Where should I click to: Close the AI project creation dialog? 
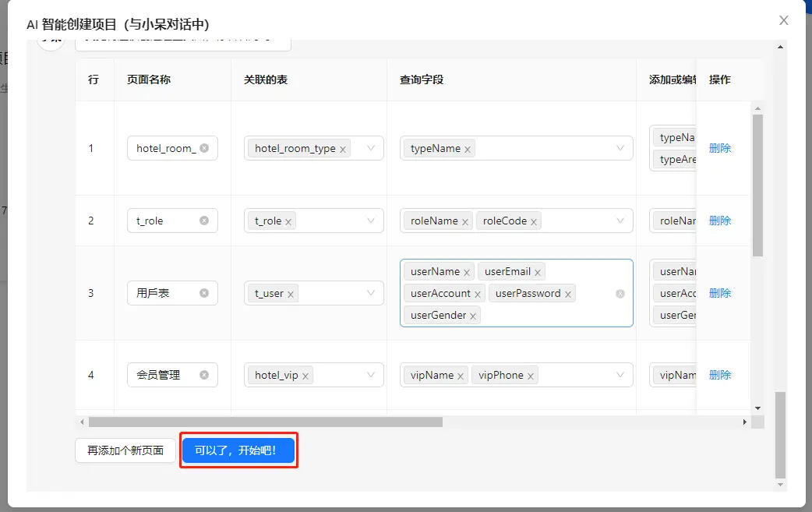(783, 20)
